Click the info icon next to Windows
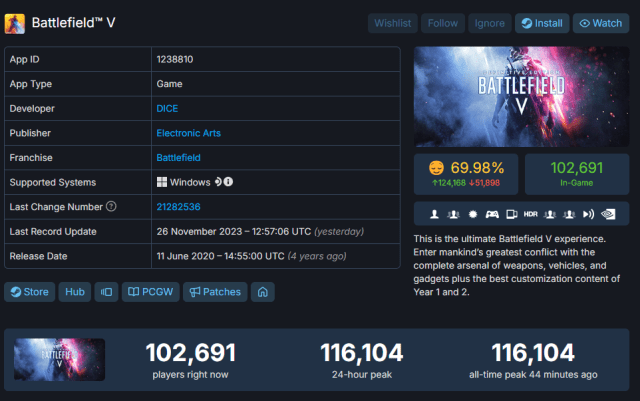 tap(229, 182)
